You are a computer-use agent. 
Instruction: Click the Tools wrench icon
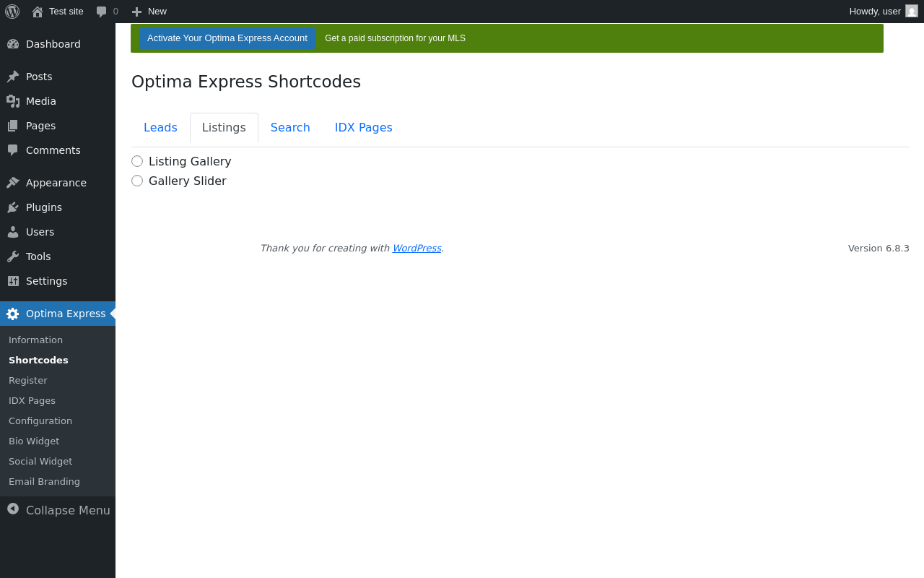click(13, 256)
